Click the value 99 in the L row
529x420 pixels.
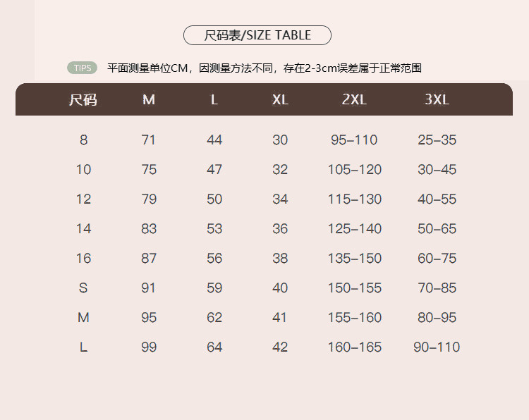[149, 347]
